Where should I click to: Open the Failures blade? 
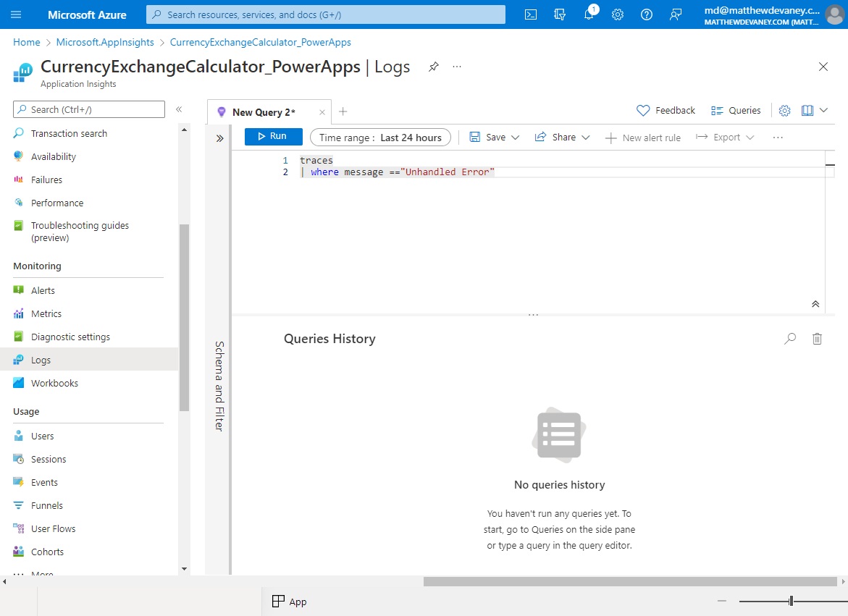point(48,180)
